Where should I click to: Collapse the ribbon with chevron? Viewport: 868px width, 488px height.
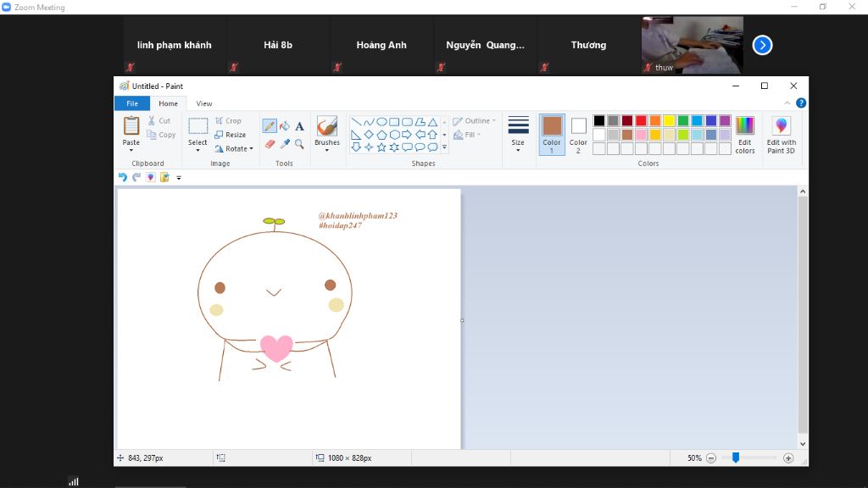787,103
